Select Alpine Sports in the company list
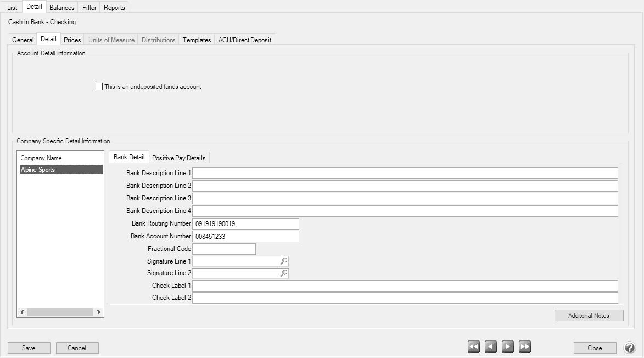 (x=60, y=169)
